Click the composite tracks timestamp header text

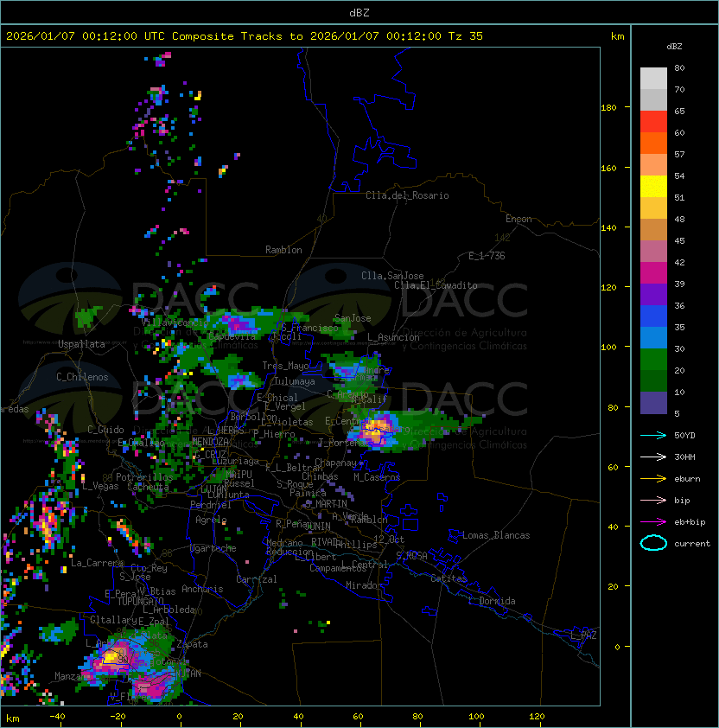pyautogui.click(x=245, y=36)
